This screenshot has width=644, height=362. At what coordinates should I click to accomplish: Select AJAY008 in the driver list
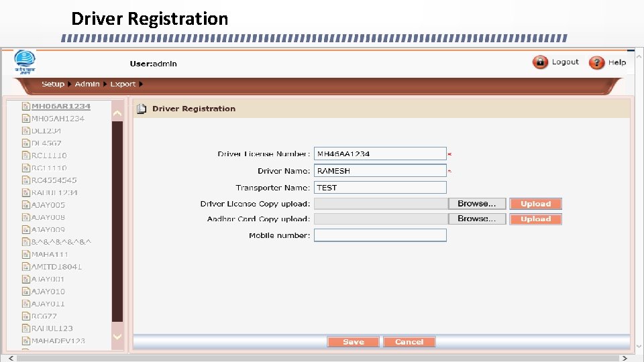pos(48,217)
